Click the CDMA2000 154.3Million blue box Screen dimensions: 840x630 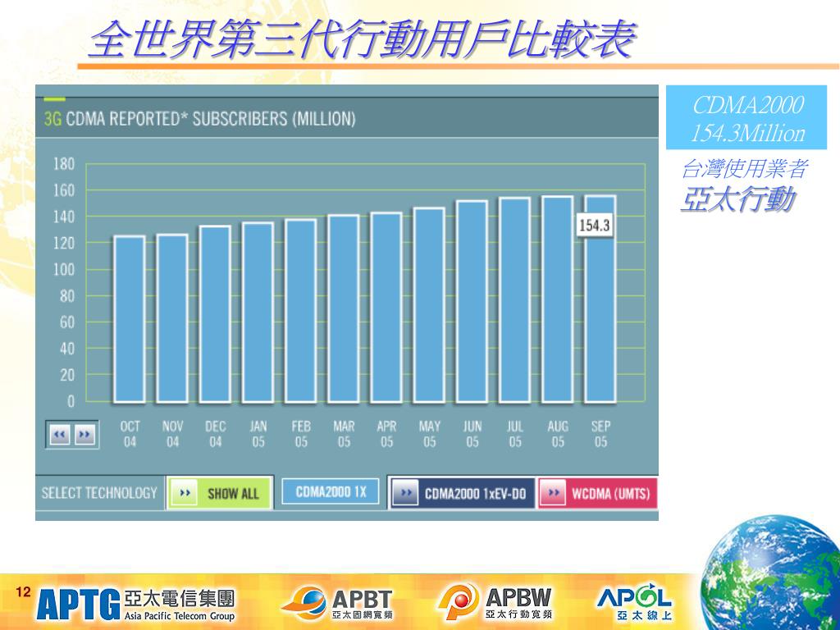746,117
